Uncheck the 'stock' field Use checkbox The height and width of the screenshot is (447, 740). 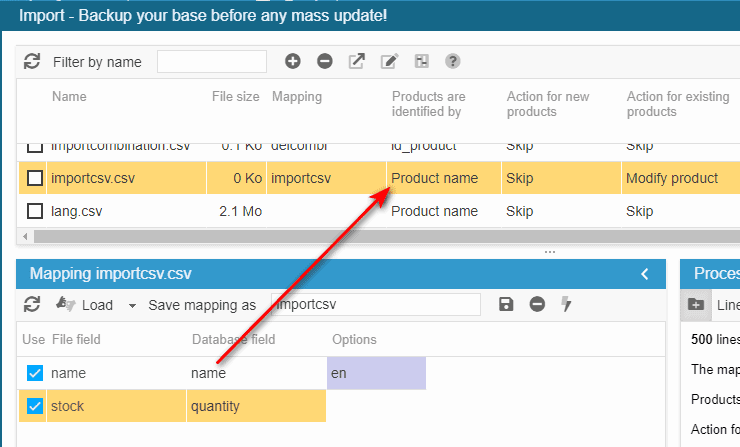coord(35,406)
